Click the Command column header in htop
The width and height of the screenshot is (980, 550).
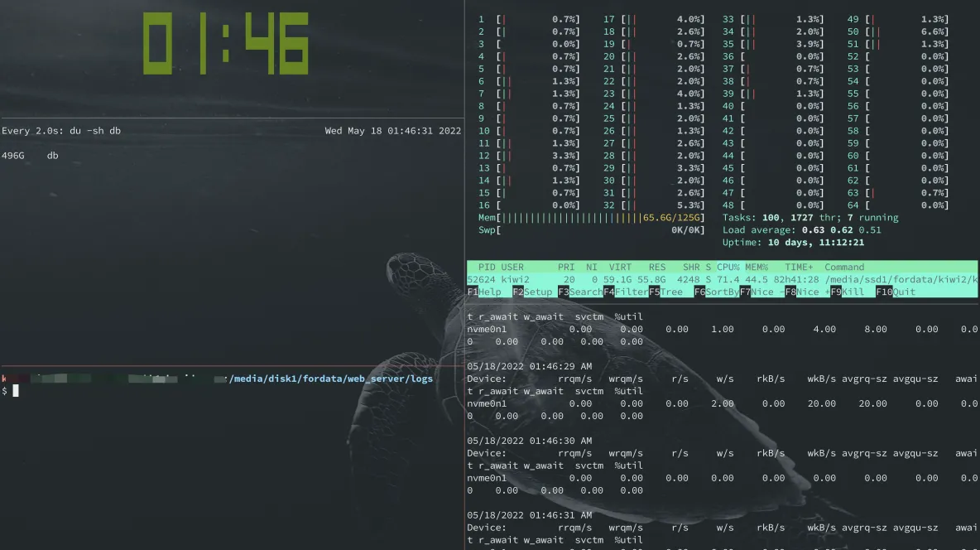coord(844,268)
